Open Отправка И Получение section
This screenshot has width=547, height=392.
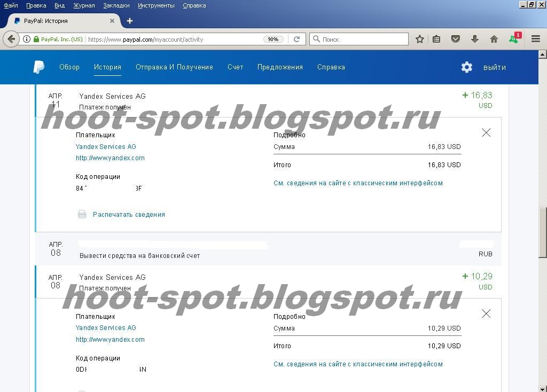tap(174, 67)
